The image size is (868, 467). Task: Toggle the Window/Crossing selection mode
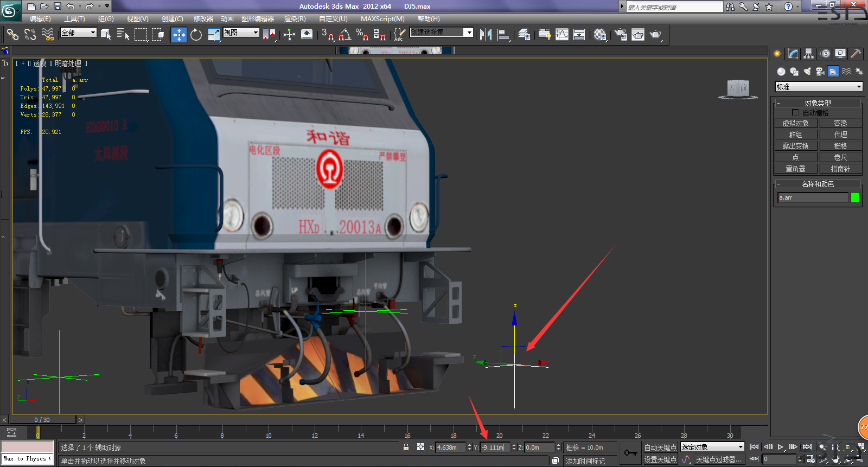pyautogui.click(x=158, y=35)
